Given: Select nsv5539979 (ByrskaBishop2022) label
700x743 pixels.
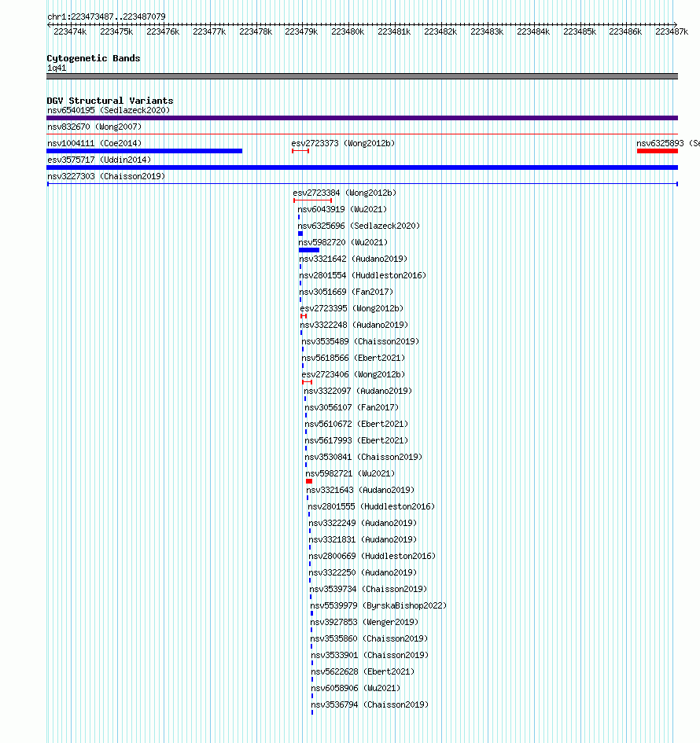Looking at the screenshot, I should click(x=378, y=606).
